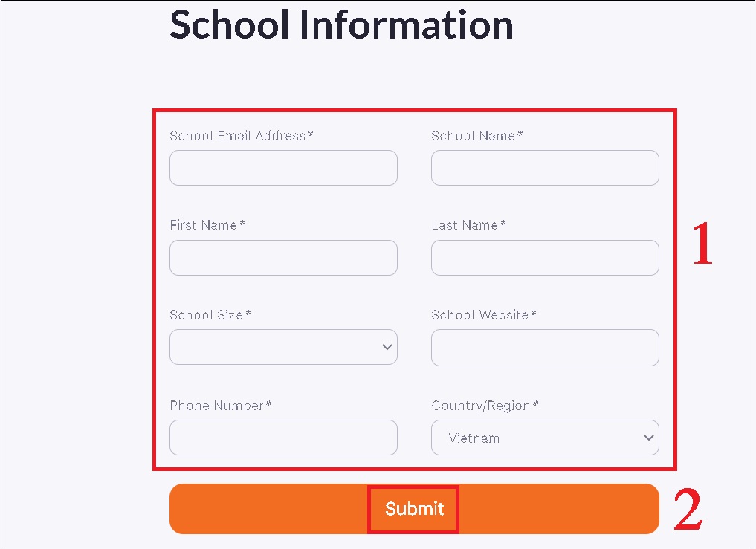This screenshot has height=549, width=756.
Task: Click the School Information page heading
Action: (x=342, y=25)
